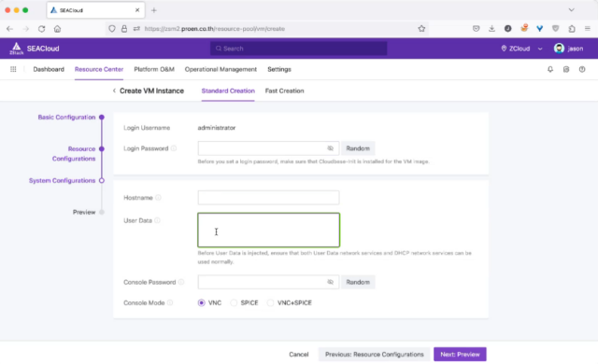598x364 pixels.
Task: Open the browser downloads icon
Action: 492,29
